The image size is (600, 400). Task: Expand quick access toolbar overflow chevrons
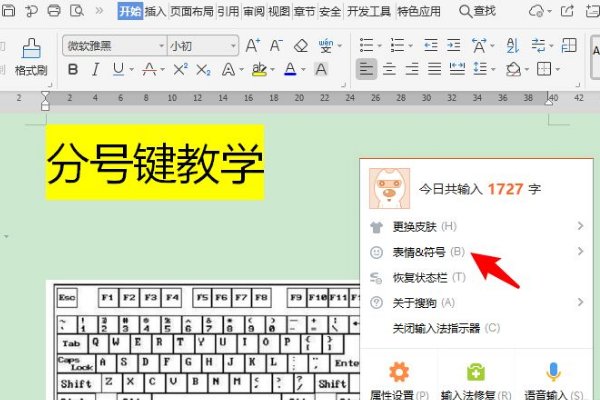tap(99, 10)
